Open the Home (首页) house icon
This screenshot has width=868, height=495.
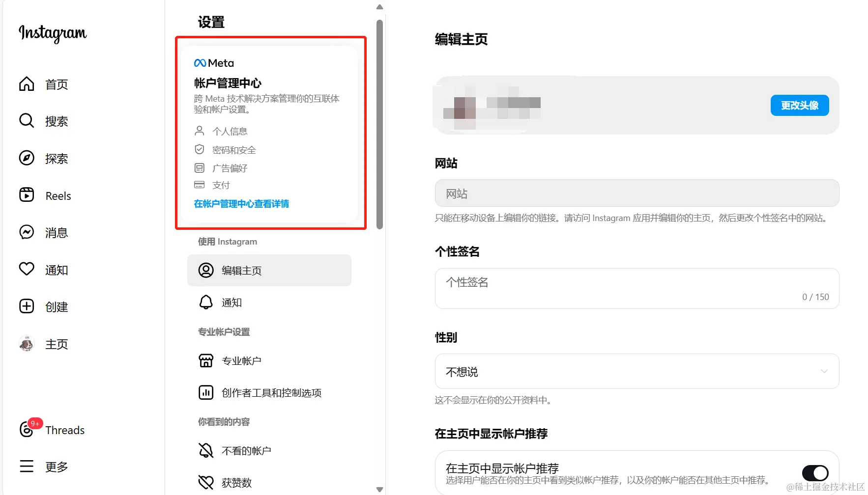(27, 84)
